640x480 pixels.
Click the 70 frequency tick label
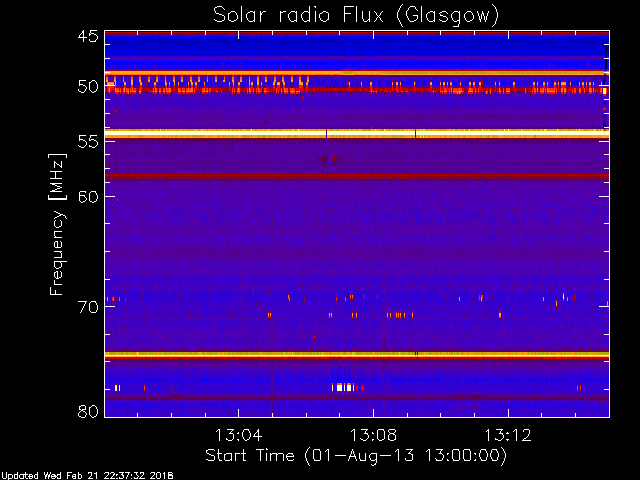(88, 307)
